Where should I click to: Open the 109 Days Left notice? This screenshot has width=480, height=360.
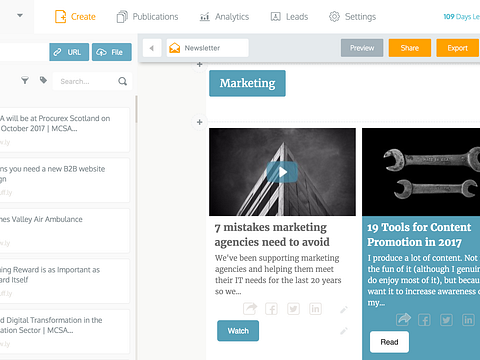462,17
